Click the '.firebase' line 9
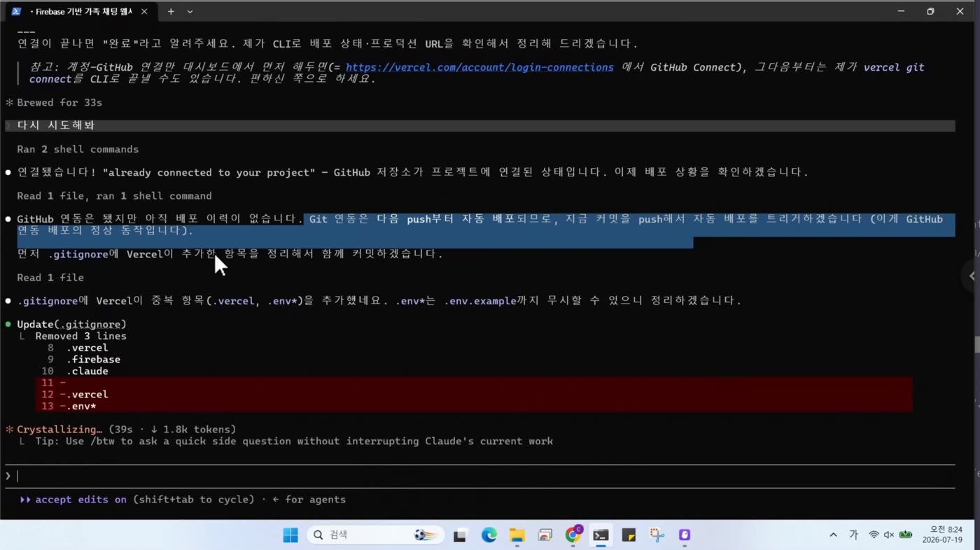This screenshot has height=550, width=980. pos(94,360)
